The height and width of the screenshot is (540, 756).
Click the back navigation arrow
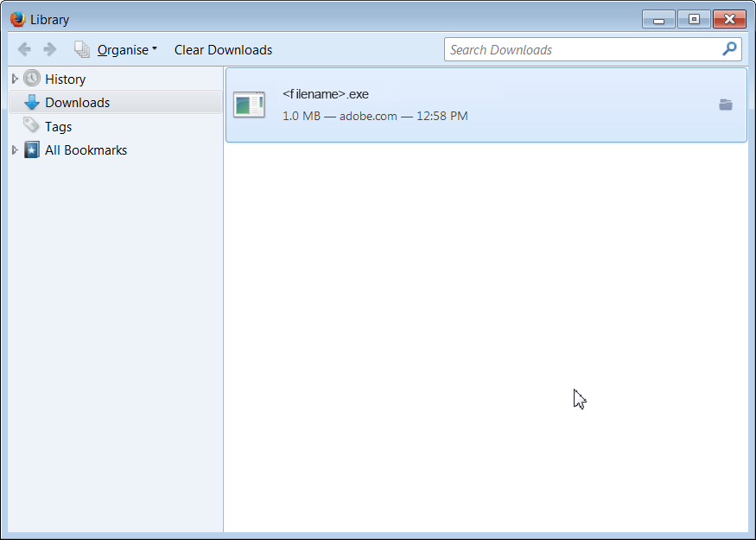[24, 49]
